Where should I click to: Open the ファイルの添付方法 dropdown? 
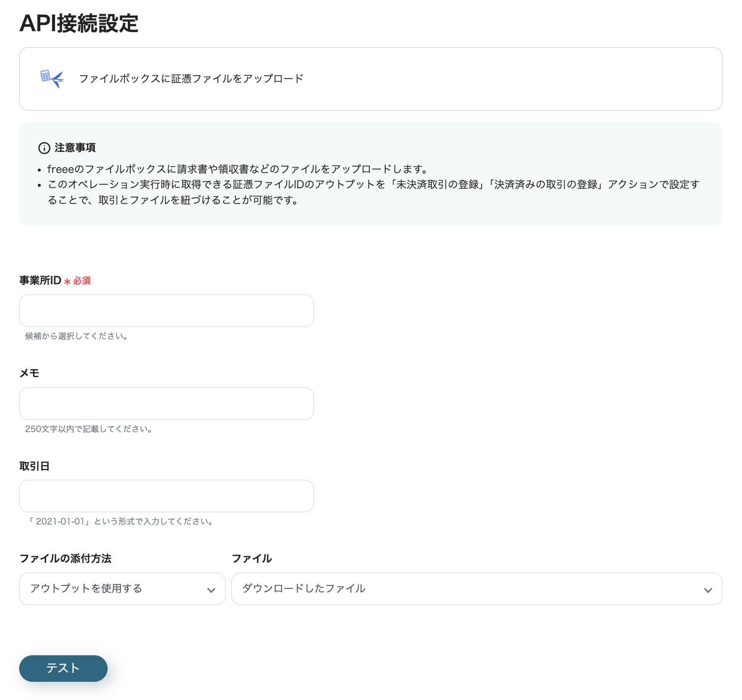click(x=122, y=589)
